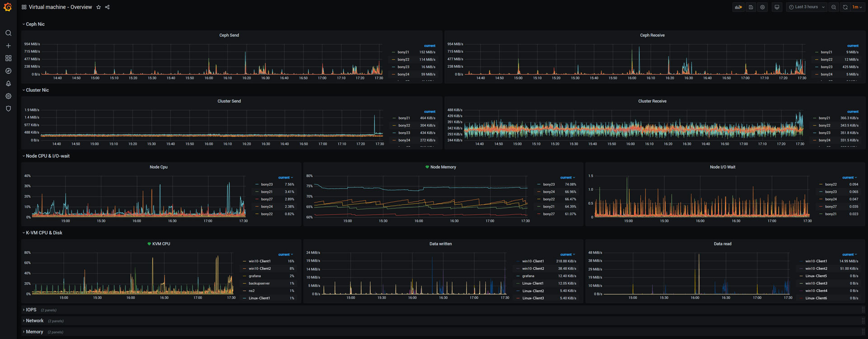The width and height of the screenshot is (868, 339).
Task: Star the Virtual machine - Overview dashboard
Action: [99, 7]
